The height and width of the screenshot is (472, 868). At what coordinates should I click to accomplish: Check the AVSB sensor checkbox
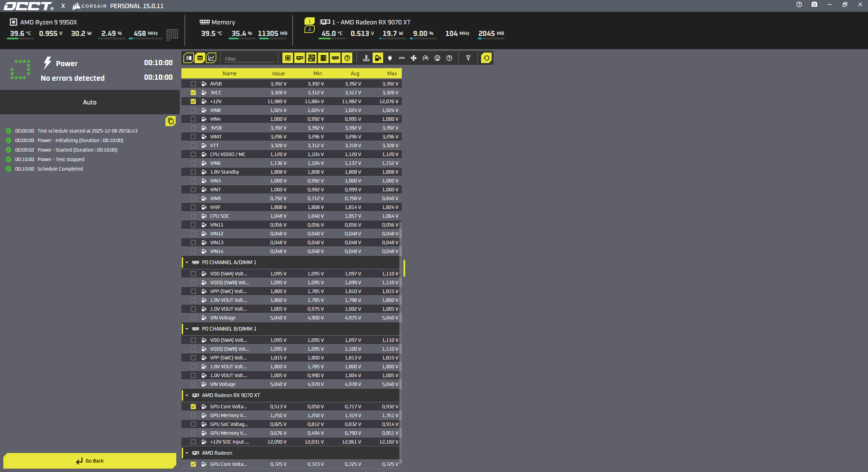click(x=193, y=84)
